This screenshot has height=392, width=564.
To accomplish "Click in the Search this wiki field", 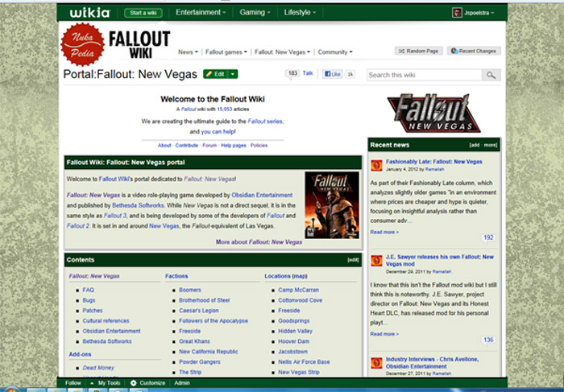I will point(424,75).
